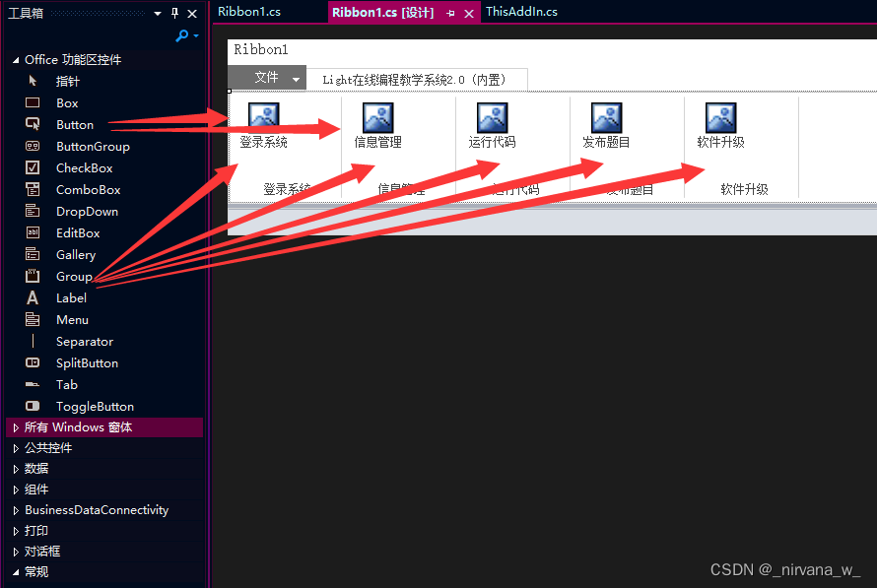Pick the CheckBox control icon
Viewport: 877px width, 588px height.
pos(33,167)
